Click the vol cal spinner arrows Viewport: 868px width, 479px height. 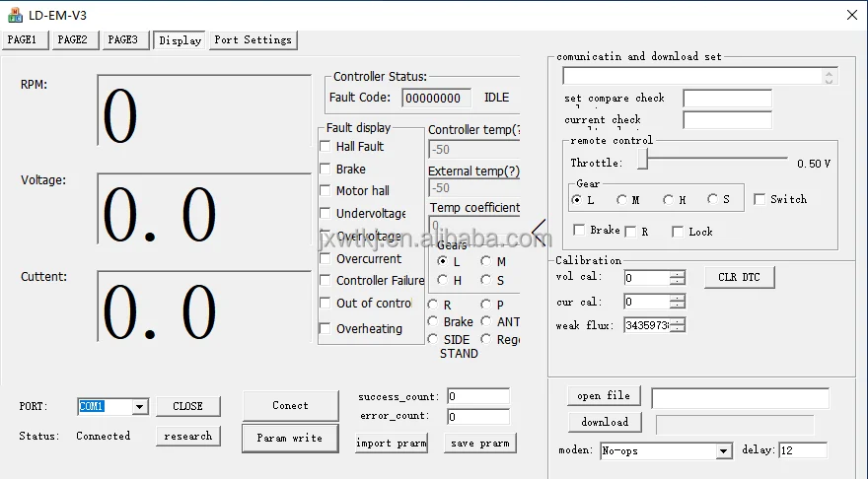(677, 278)
